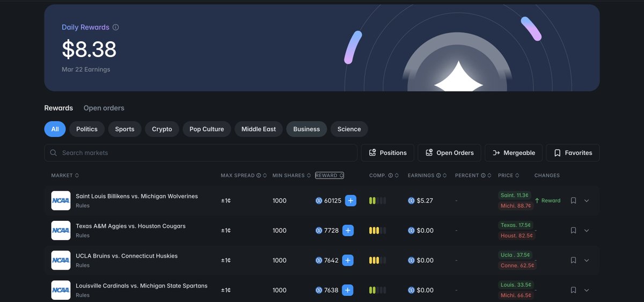Filter markets by Science
This screenshot has height=302, width=644.
tap(349, 129)
